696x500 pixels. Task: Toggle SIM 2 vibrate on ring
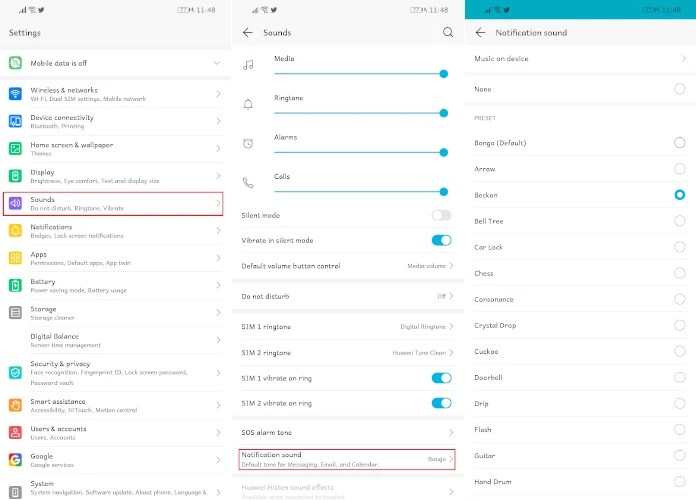tap(441, 403)
